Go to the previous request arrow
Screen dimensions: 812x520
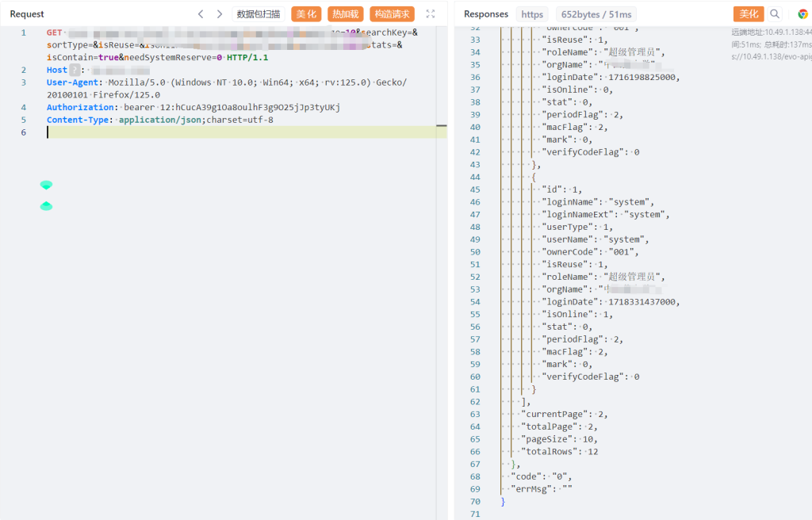(201, 14)
